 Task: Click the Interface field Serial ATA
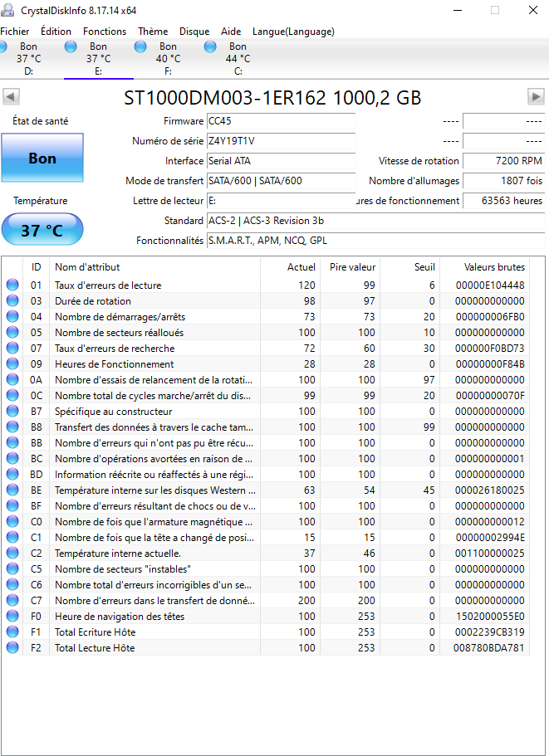click(x=282, y=160)
